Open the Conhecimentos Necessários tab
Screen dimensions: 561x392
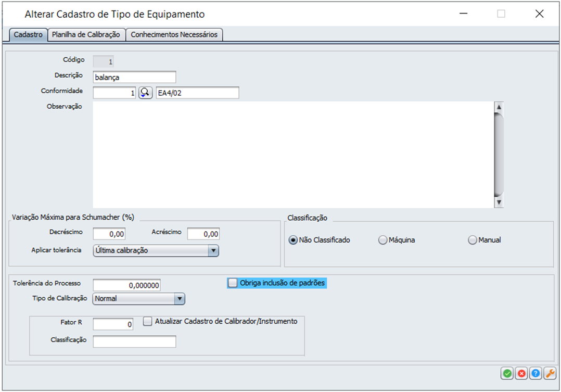pos(174,35)
